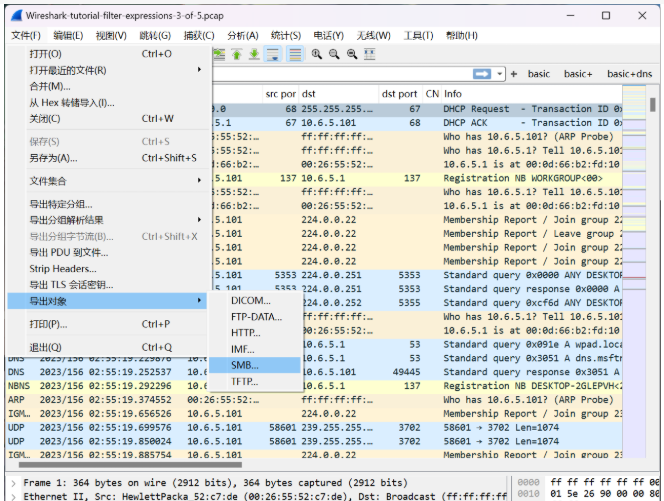Apply the 'basic' filter button
This screenshot has width=664, height=501.
click(539, 74)
